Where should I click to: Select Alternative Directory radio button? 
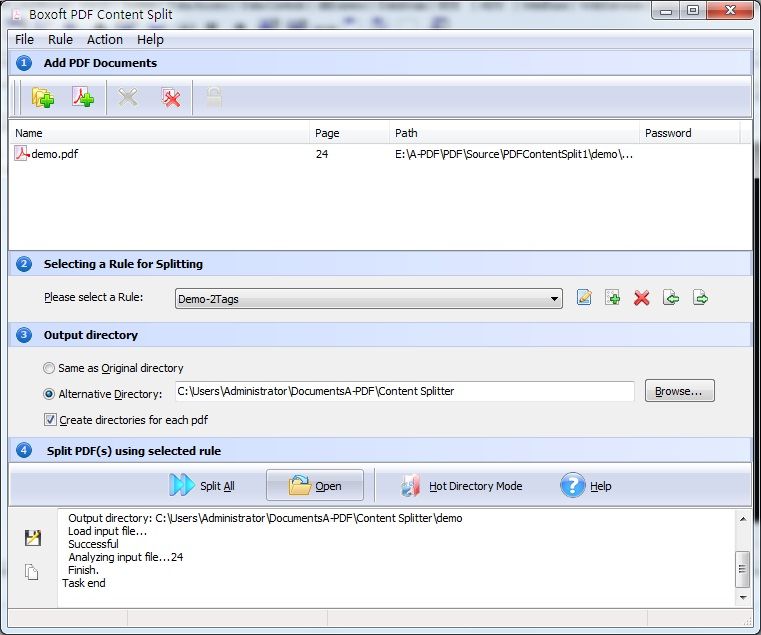(x=49, y=394)
